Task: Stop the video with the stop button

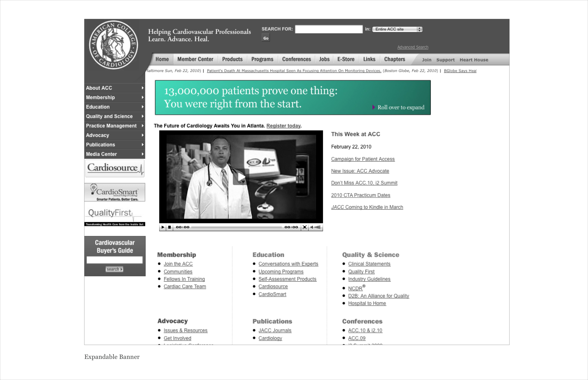Action: coord(170,227)
